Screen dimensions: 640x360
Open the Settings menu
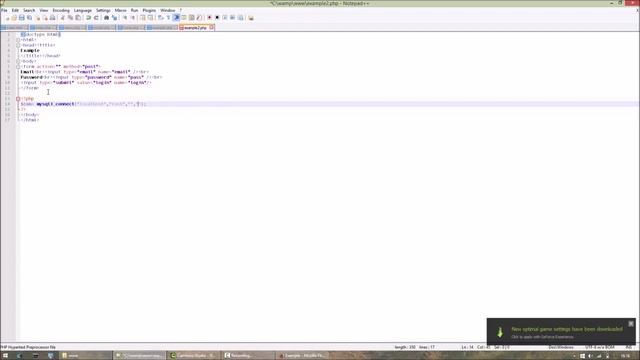click(x=103, y=10)
